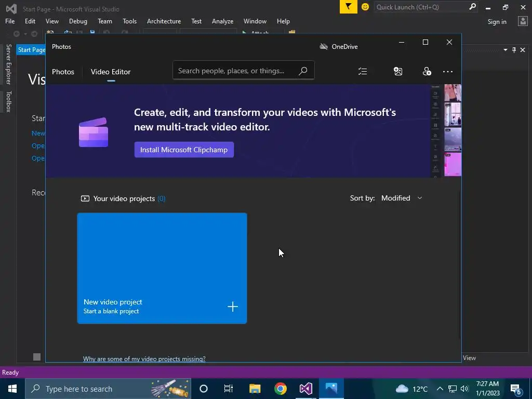
Task: Open the window position dropdown arrow in Visual Studio panel
Action: (x=505, y=50)
